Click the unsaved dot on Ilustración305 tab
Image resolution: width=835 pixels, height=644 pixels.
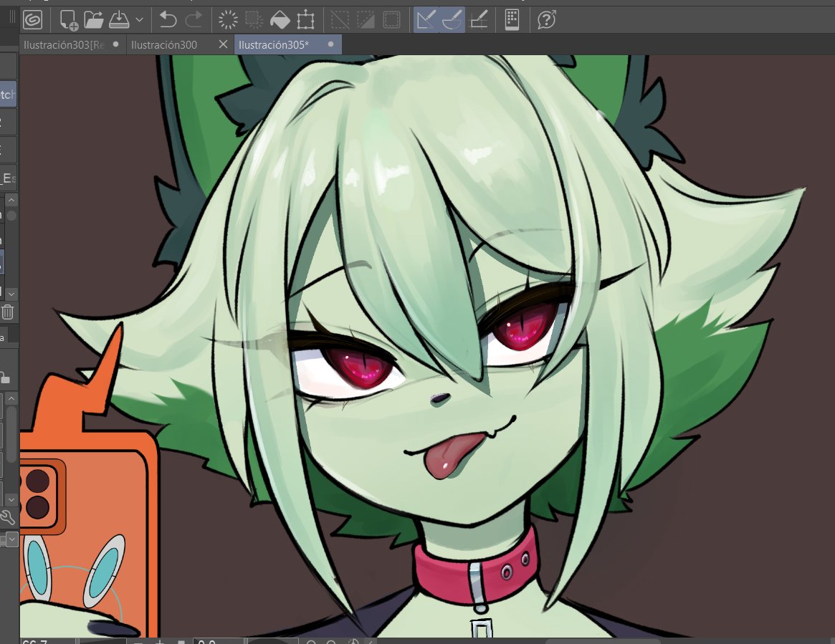pos(330,44)
